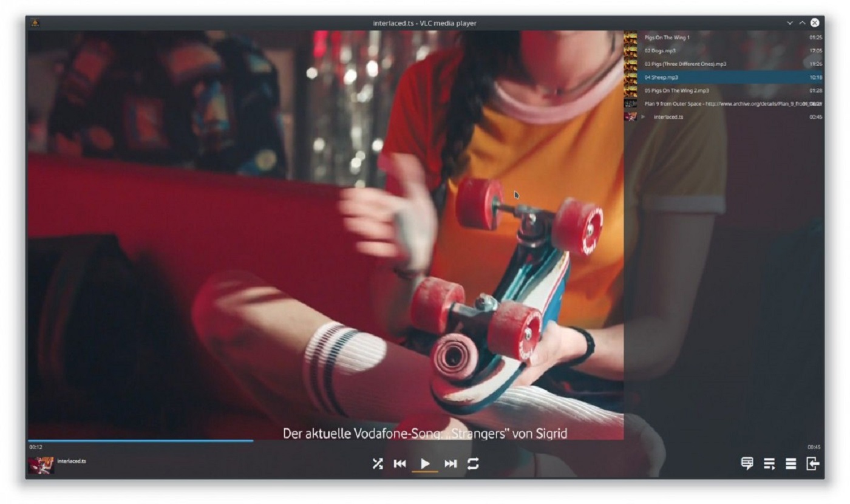Click the VLC cone icon in the titlebar
The height and width of the screenshot is (504, 850).
[x=36, y=22]
